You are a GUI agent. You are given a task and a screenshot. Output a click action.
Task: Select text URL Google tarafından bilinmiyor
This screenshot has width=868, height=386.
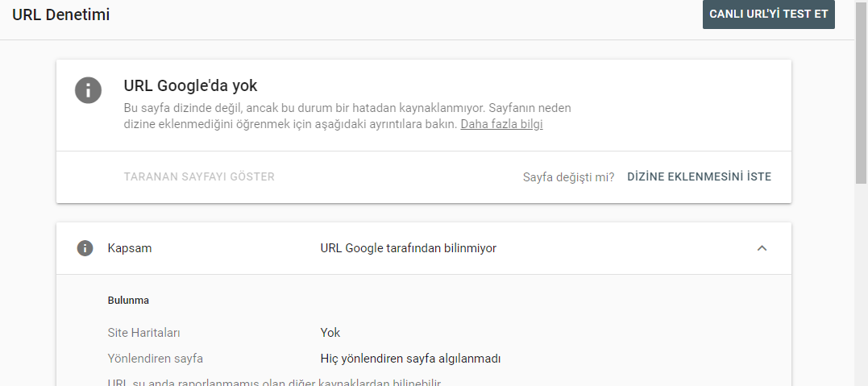[409, 248]
